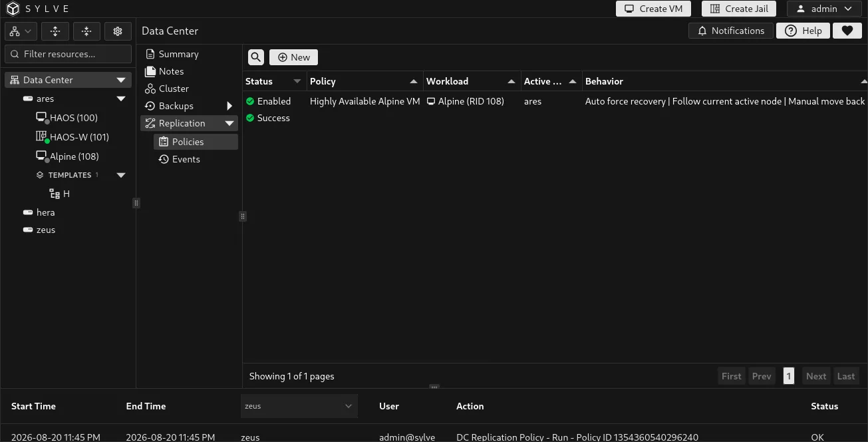
Task: Create a new replication policy
Action: coord(293,57)
